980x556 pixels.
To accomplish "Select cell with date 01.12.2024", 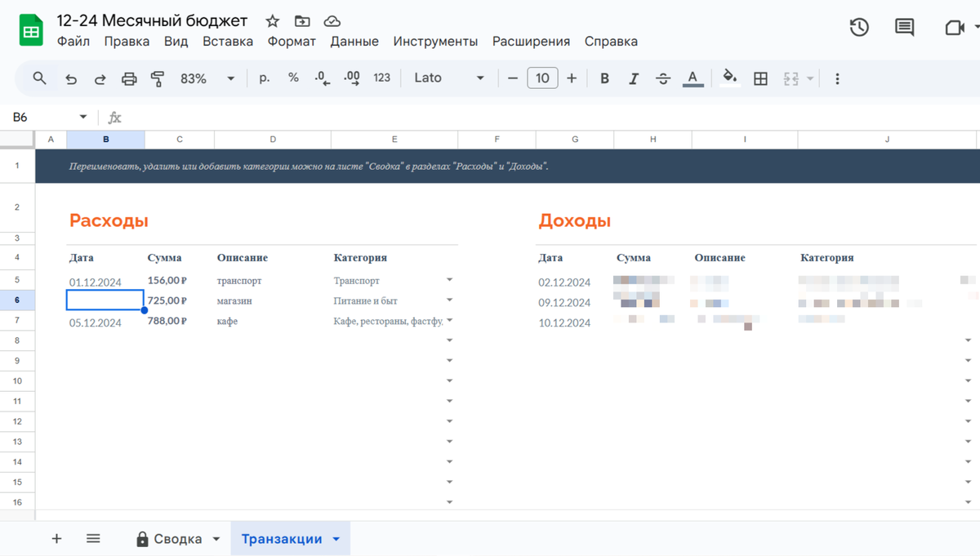I will (x=105, y=281).
